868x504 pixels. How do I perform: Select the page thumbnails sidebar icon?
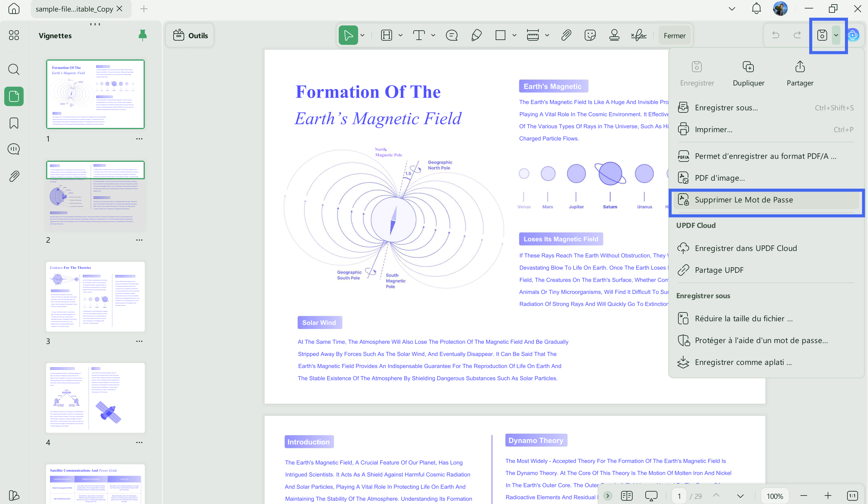[x=14, y=96]
